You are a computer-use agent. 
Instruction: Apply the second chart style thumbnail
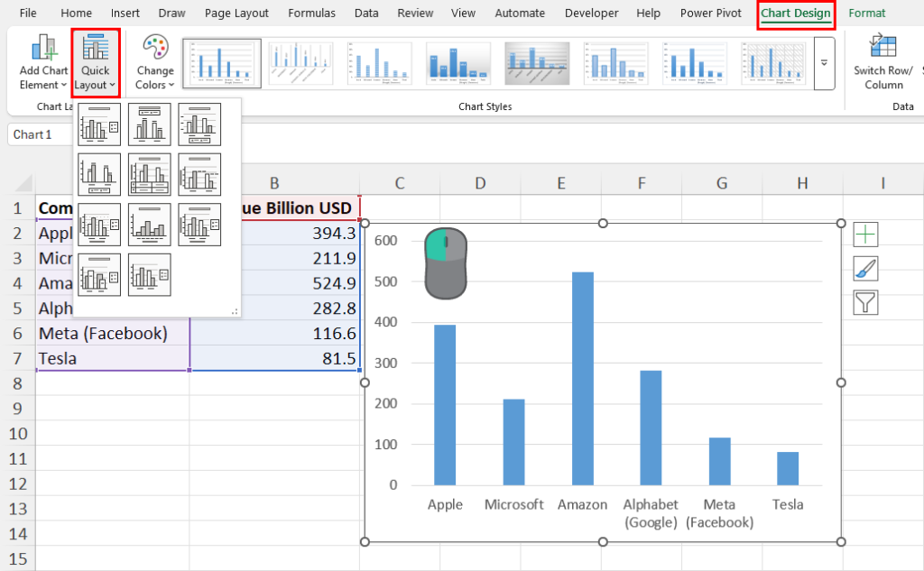(300, 63)
